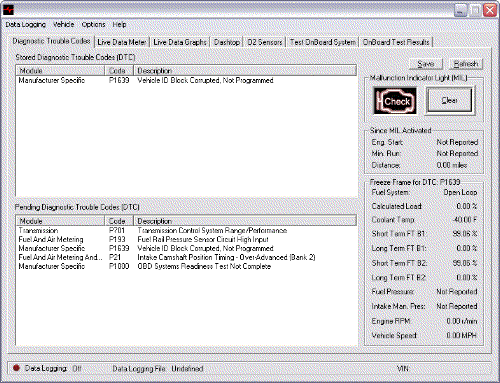Viewport: 500px width, 383px height.
Task: Click the VIN field in status bar
Action: point(403,369)
